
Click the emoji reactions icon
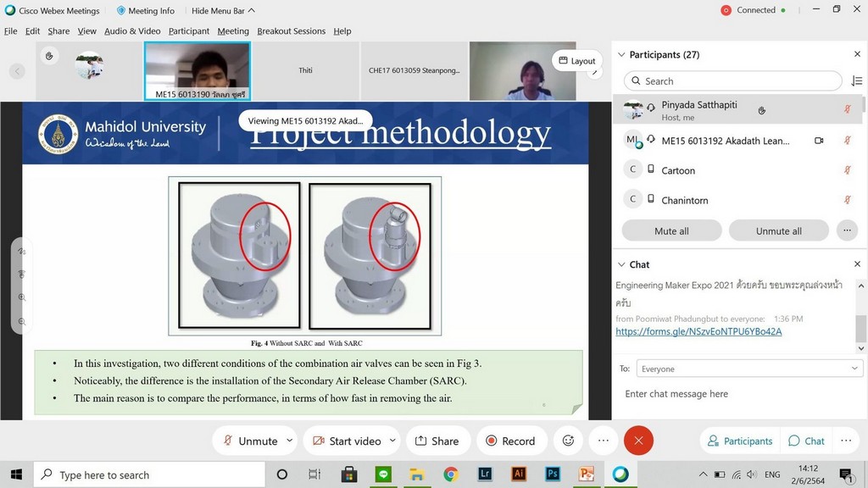569,441
